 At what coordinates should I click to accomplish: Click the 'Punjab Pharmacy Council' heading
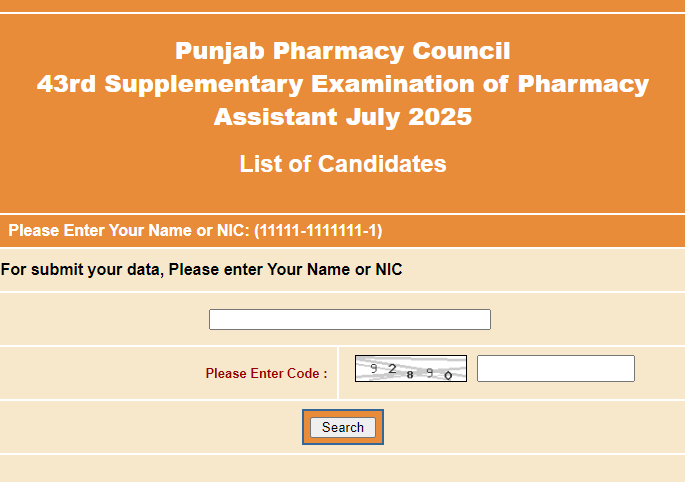point(343,51)
